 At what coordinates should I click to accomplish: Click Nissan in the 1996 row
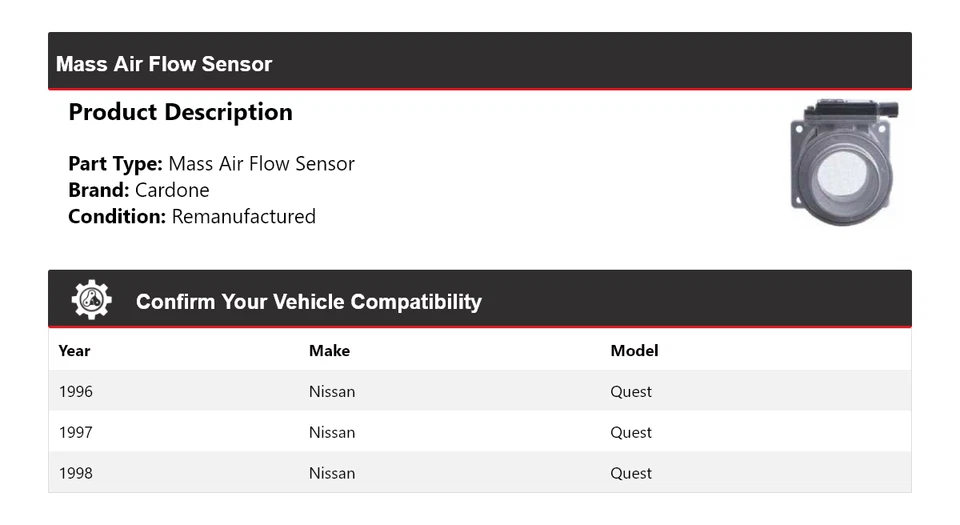tap(332, 391)
